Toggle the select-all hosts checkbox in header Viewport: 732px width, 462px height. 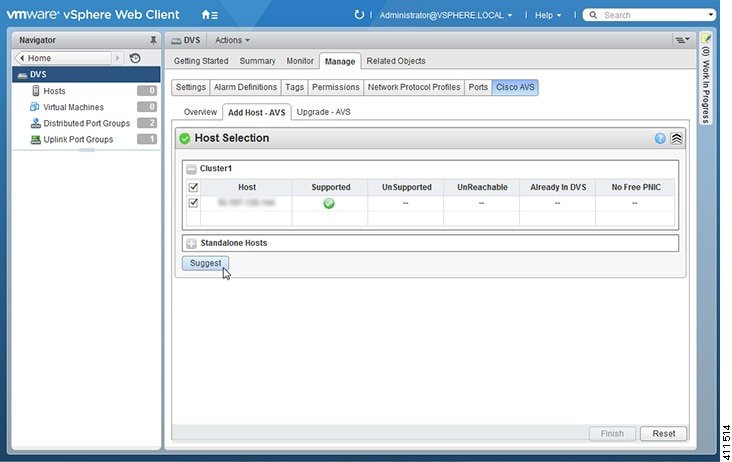pyautogui.click(x=193, y=187)
